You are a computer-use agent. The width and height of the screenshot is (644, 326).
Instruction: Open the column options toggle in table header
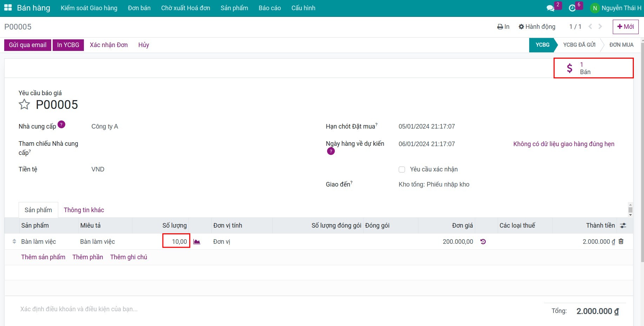point(623,226)
